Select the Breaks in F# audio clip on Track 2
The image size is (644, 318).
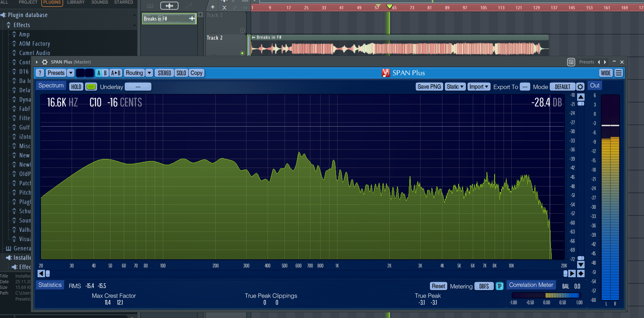tap(400, 45)
